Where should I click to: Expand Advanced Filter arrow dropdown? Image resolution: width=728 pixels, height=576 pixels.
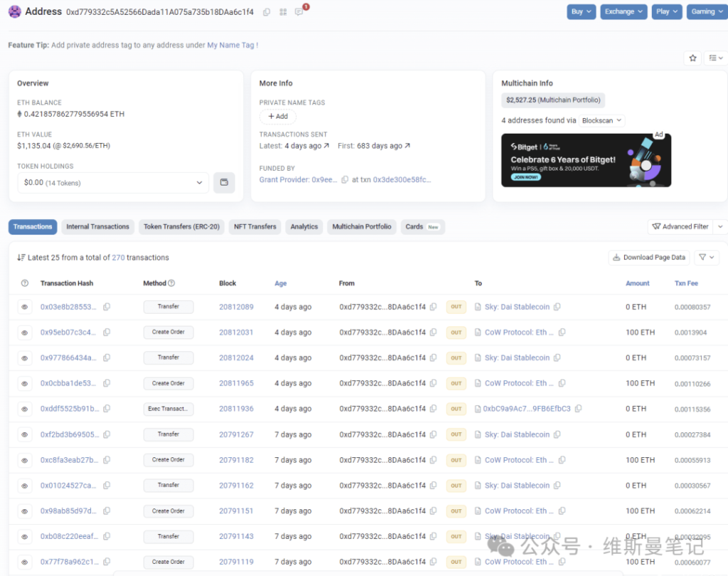coord(721,227)
